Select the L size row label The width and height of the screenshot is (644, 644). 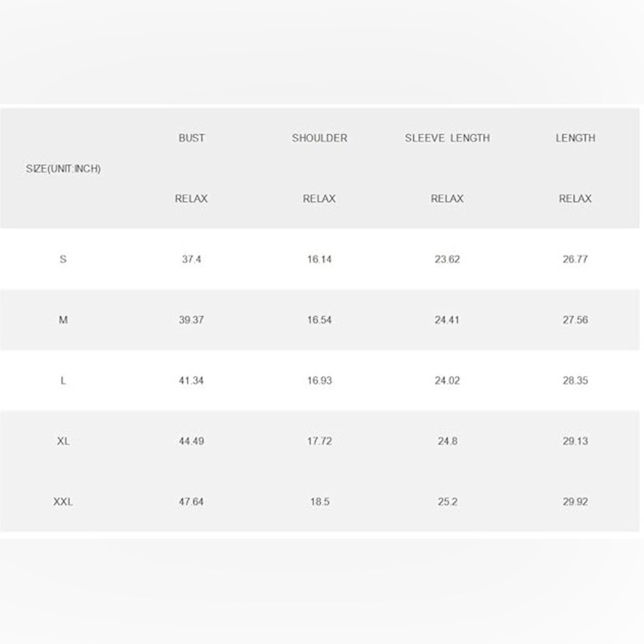pos(63,381)
